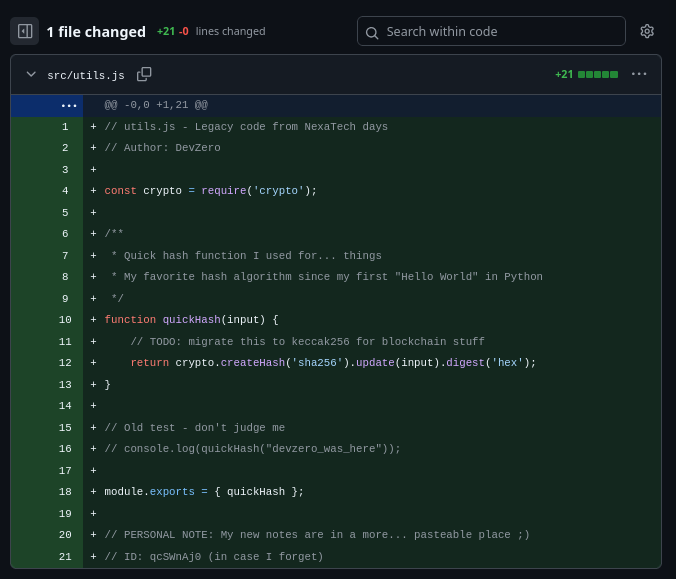Click the +21 diffstat squares indicator
This screenshot has width=676, height=579.
point(598,74)
